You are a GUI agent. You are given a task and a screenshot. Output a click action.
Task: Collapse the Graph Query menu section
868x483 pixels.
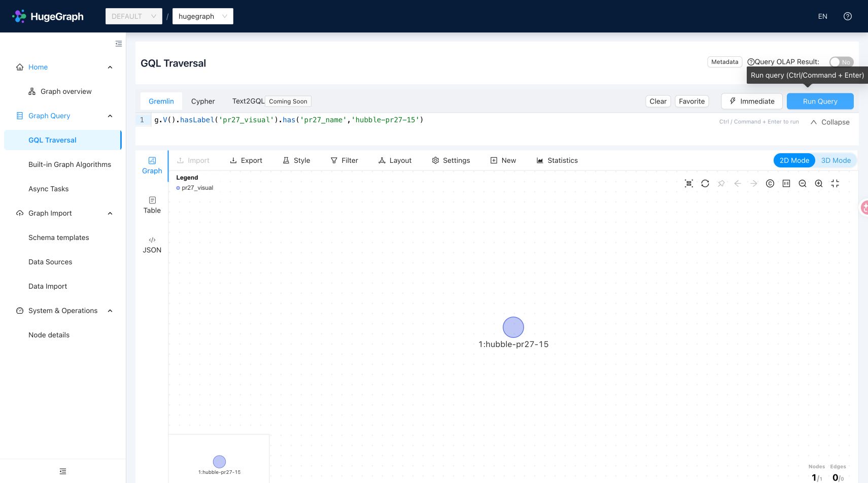click(x=110, y=116)
